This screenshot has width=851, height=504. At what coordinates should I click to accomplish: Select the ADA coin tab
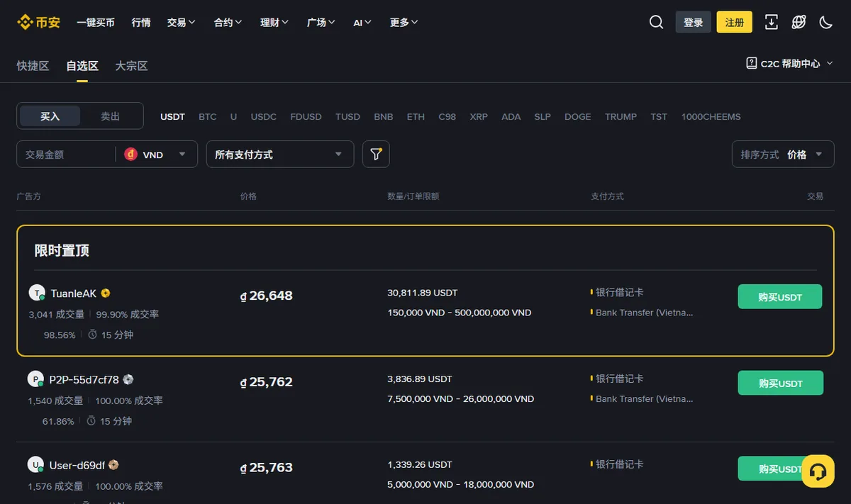click(511, 116)
